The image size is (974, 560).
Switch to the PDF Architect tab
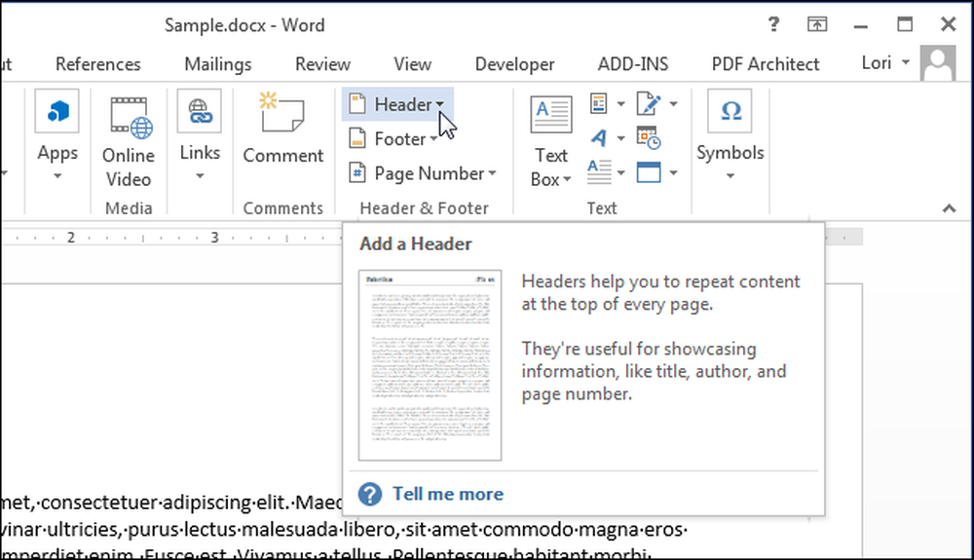click(x=766, y=64)
